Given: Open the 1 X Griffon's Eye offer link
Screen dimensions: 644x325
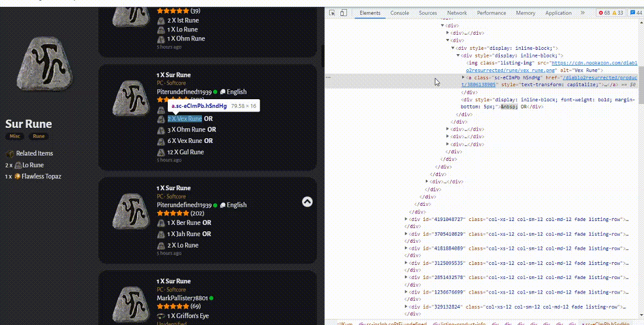Looking at the screenshot, I should tap(188, 316).
